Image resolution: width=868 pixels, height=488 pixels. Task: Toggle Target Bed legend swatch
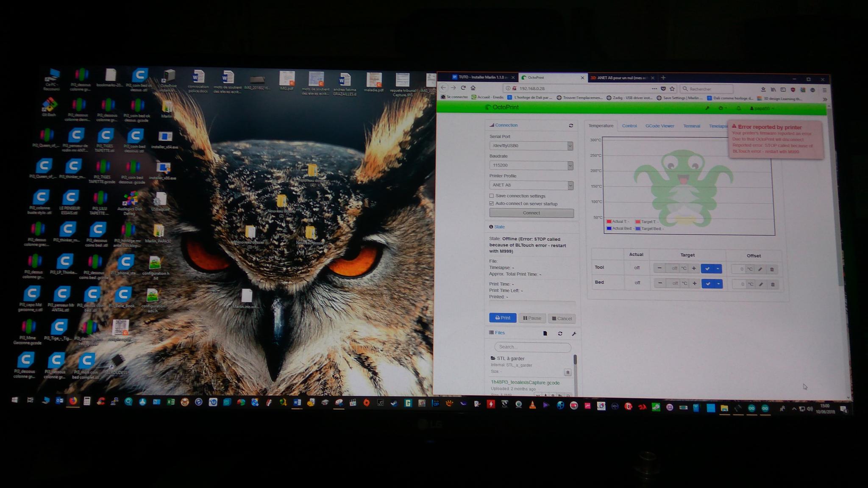click(x=638, y=229)
